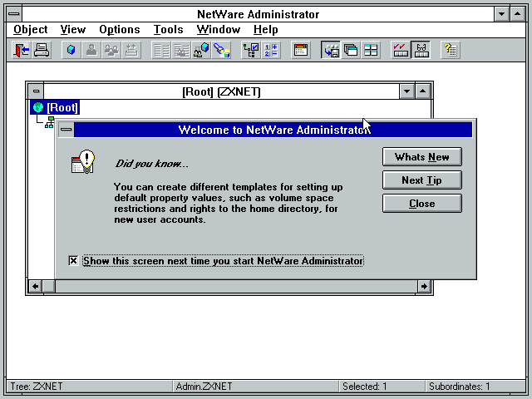Image resolution: width=532 pixels, height=399 pixels.
Task: Click the Exit door icon in toolbar
Action: 21,50
